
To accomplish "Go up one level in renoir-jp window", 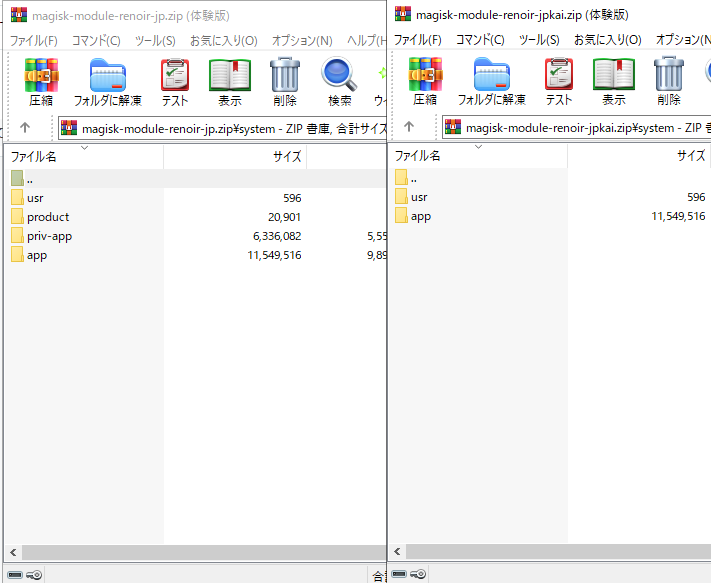I will coord(25,128).
